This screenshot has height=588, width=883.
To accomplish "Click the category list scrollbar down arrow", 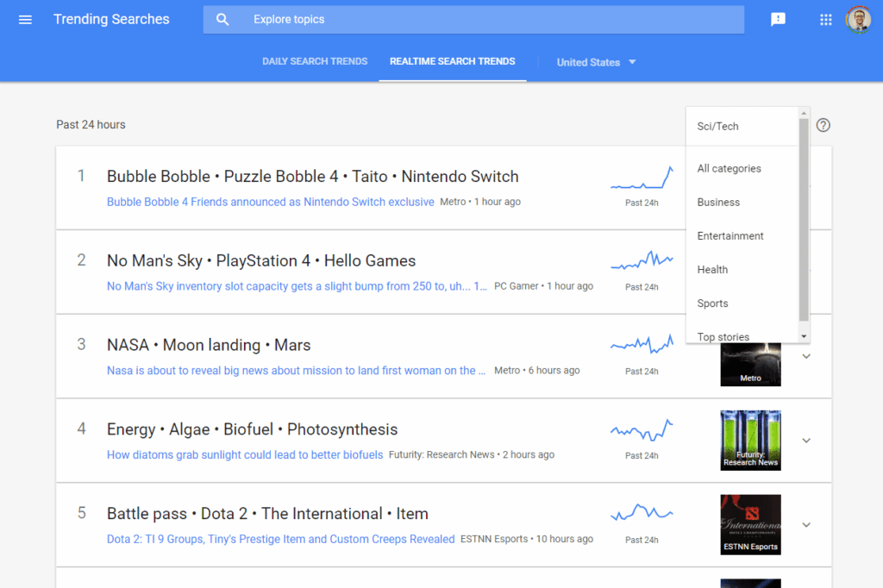I will 804,336.
